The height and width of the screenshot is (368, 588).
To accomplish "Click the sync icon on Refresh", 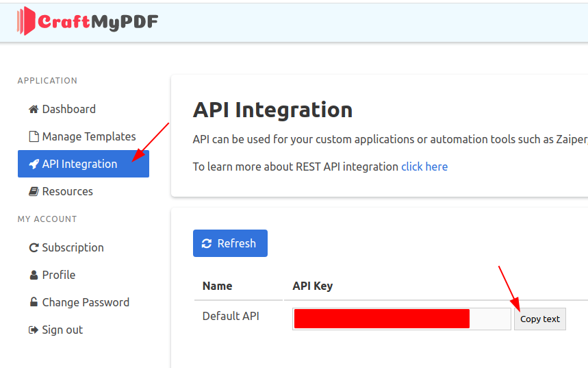I will pyautogui.click(x=207, y=243).
